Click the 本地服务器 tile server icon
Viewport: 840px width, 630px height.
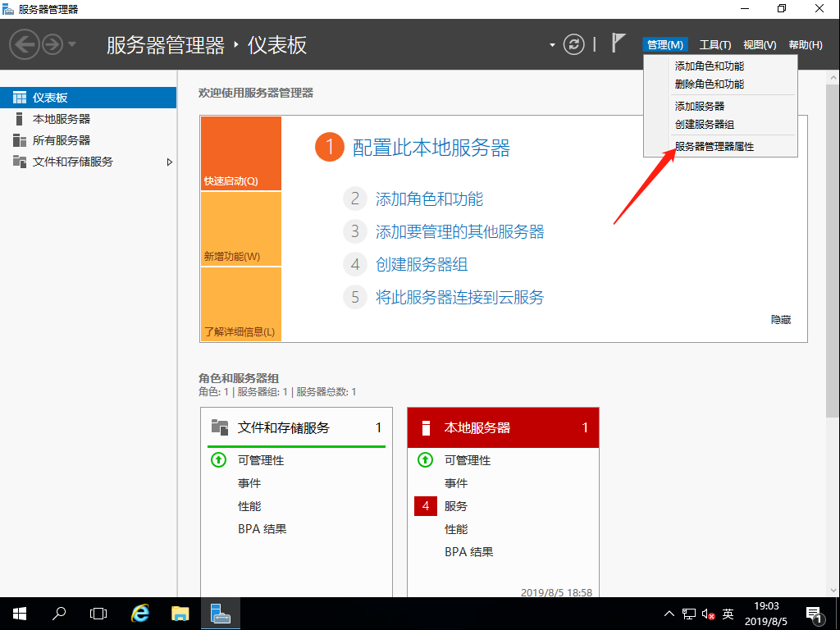coord(426,427)
